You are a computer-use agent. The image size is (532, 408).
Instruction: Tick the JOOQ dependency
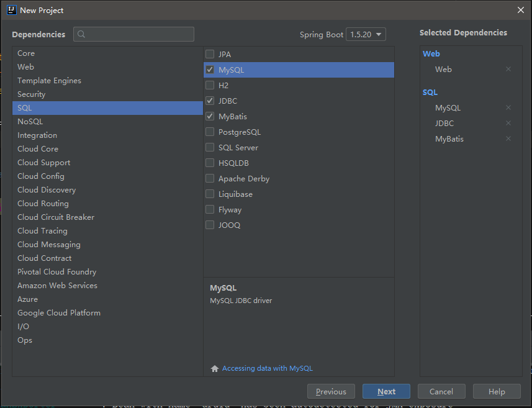coord(210,225)
